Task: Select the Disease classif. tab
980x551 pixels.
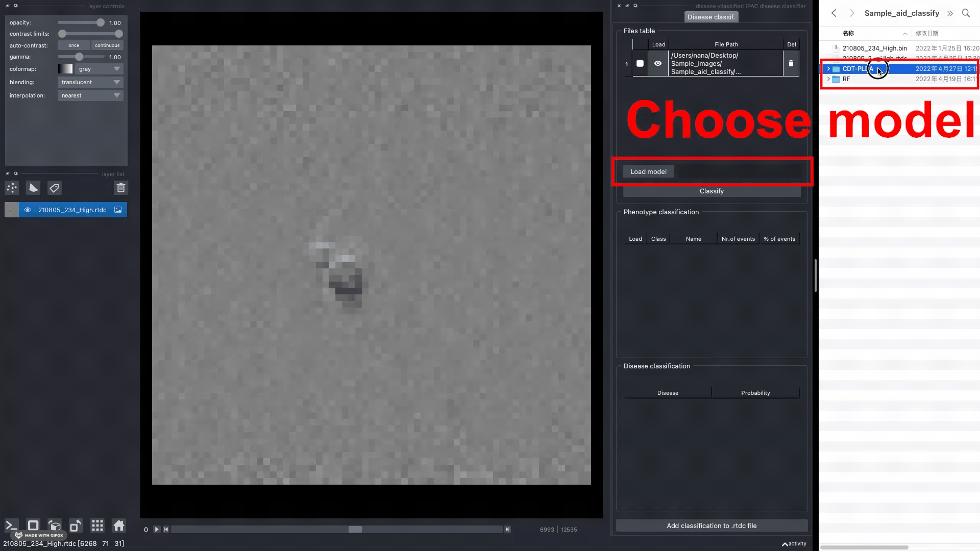Action: (710, 17)
